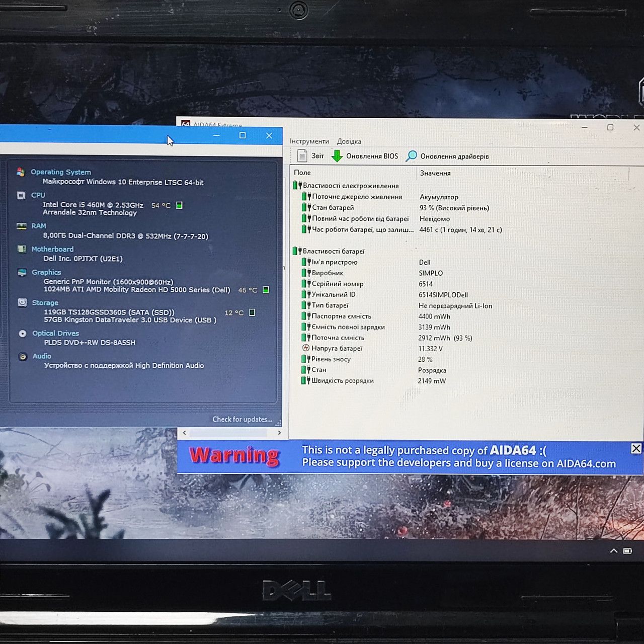Select the value 4400 mWh
The width and height of the screenshot is (644, 644).
[x=434, y=316]
